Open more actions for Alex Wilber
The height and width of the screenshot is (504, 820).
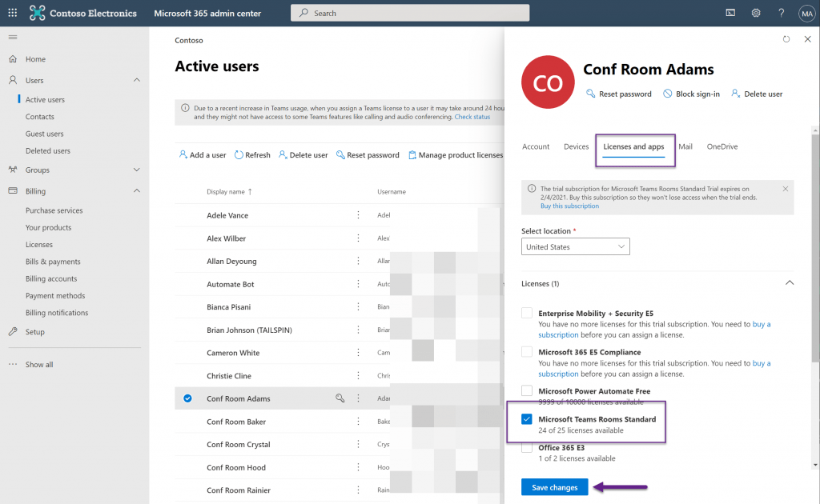(x=358, y=238)
